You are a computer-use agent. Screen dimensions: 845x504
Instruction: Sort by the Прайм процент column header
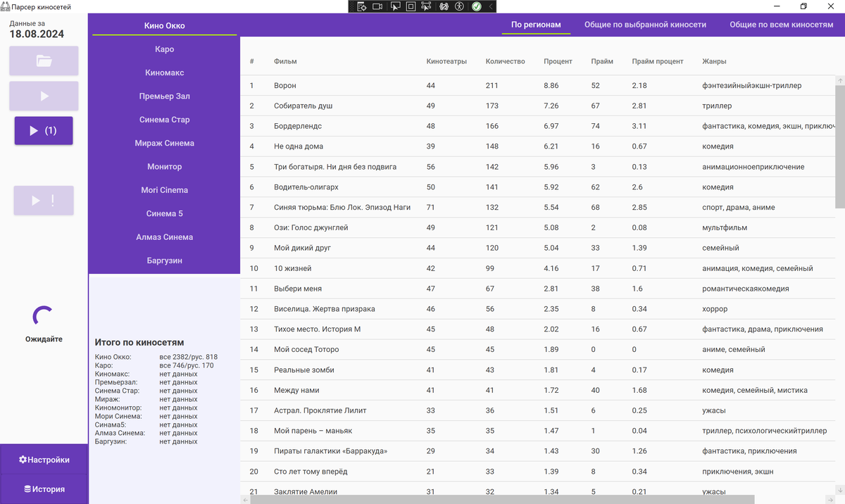coord(658,61)
